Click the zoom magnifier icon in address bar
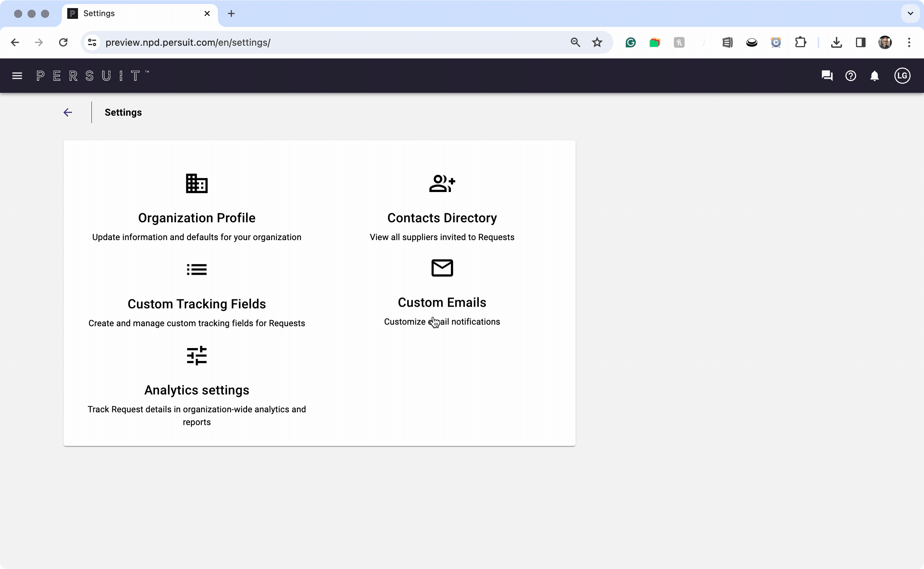924x569 pixels. point(575,42)
